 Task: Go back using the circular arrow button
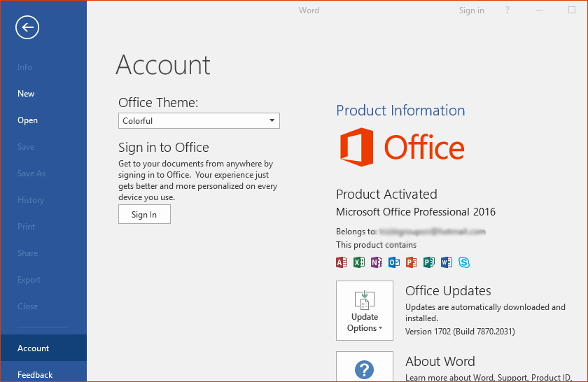point(27,27)
